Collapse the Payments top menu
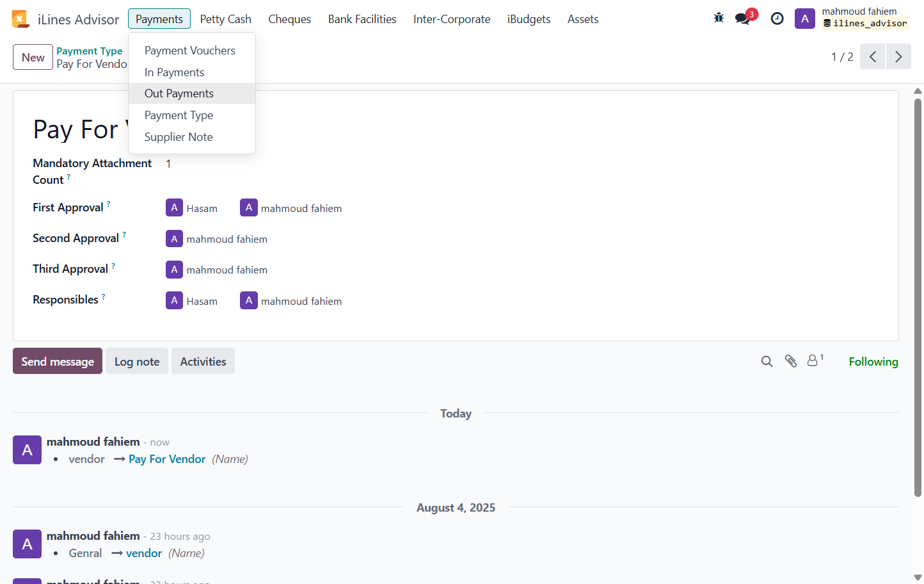Viewport: 924px width, 584px height. point(159,19)
